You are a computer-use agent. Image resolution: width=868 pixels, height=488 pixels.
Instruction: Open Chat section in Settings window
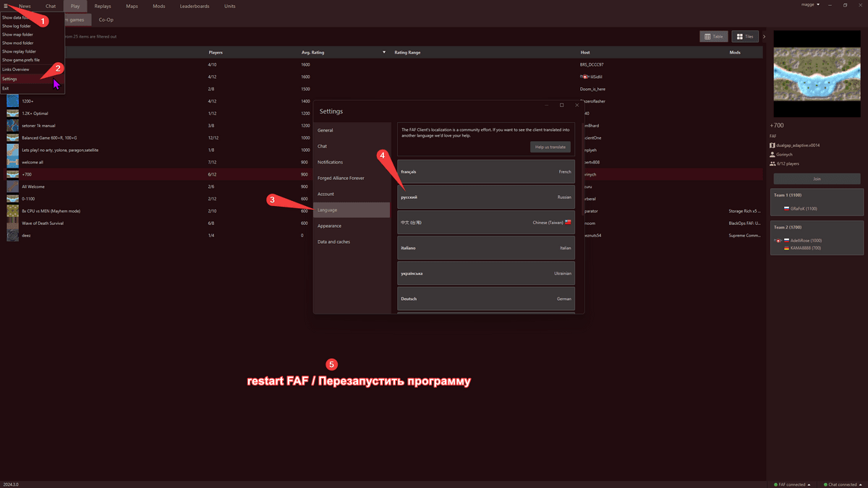tap(352, 146)
